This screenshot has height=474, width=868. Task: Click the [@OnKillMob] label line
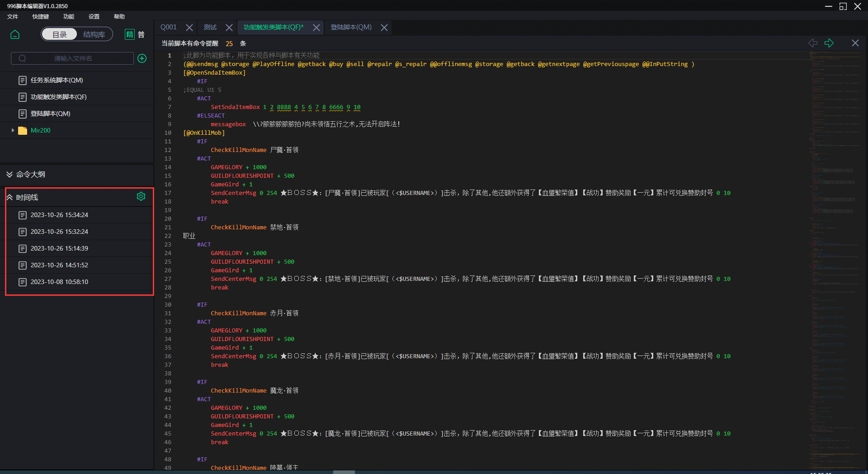[204, 133]
